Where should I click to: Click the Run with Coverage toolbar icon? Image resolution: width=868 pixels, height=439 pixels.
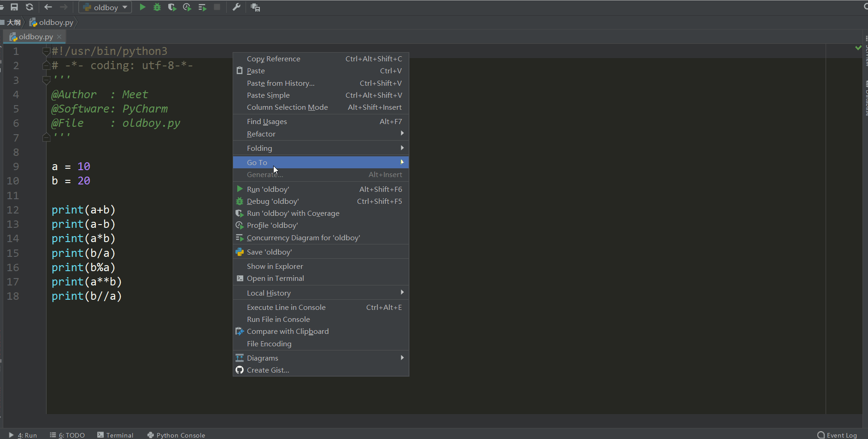tap(172, 7)
